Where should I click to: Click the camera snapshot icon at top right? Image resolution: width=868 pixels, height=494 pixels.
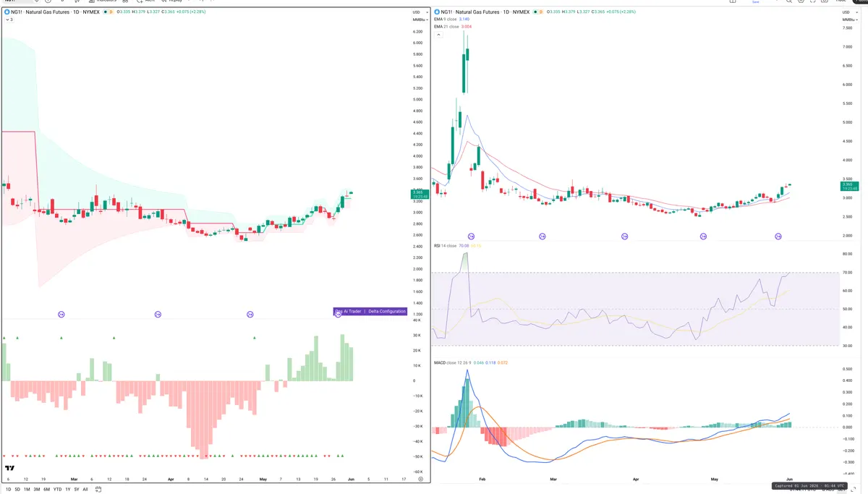click(x=825, y=1)
